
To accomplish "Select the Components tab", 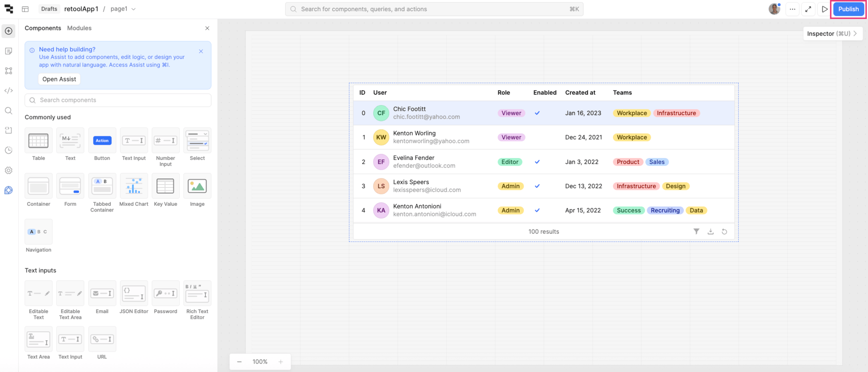I will coord(43,28).
